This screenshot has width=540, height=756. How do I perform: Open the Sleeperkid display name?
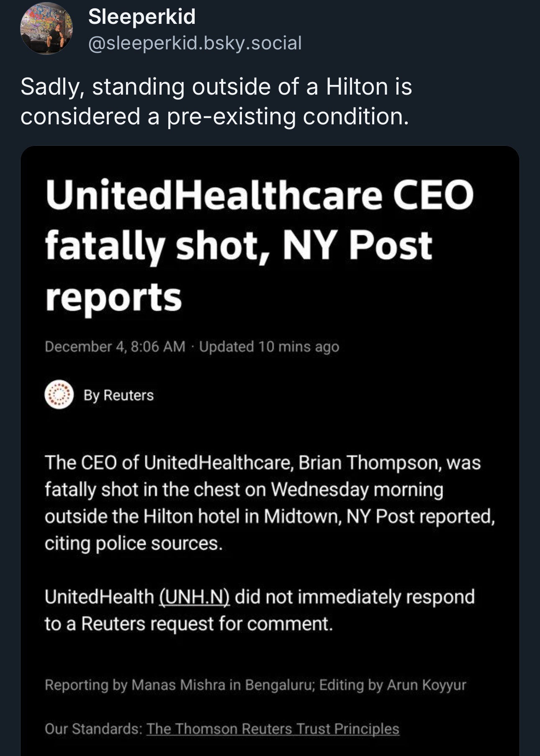point(142,17)
